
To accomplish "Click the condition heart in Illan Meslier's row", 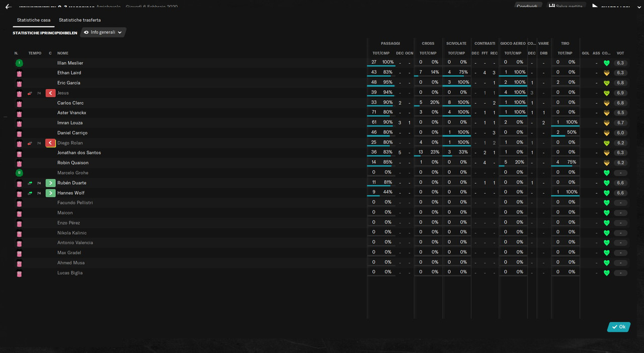I will (606, 63).
